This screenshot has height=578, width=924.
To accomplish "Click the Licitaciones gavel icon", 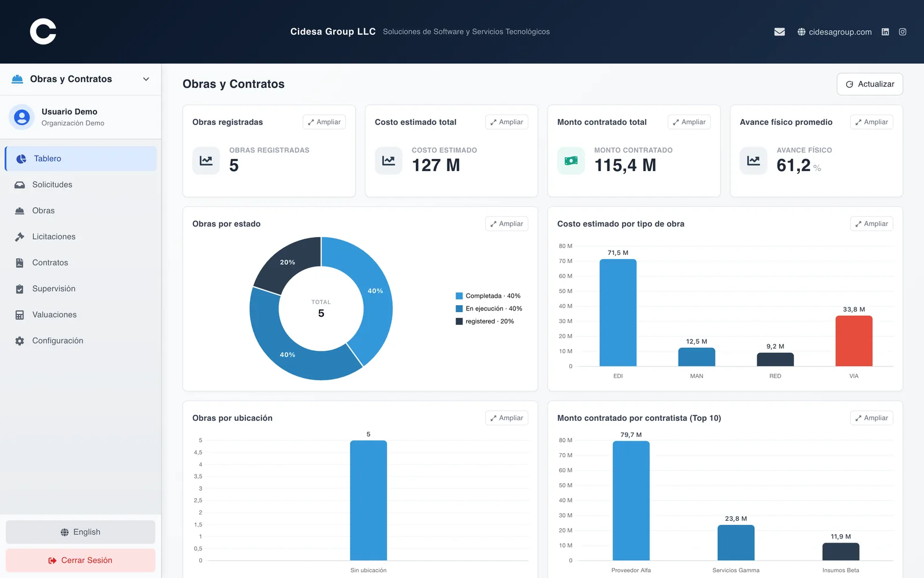I will click(x=20, y=237).
